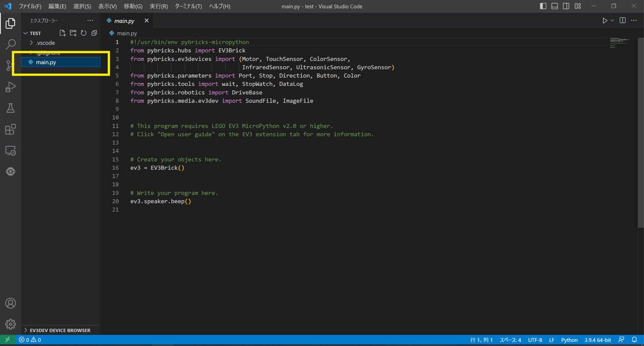Select interpreter 3.9.4 64-bit
Screen dimensions: 644x346
coord(597,340)
